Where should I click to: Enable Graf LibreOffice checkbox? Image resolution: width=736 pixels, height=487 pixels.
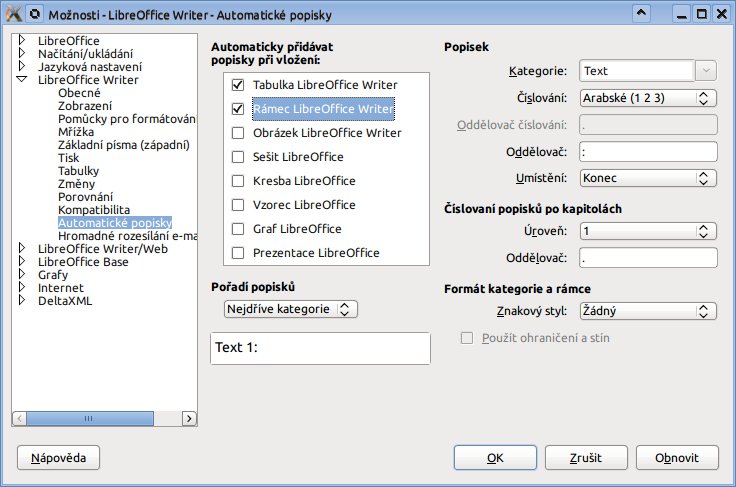(x=238, y=228)
